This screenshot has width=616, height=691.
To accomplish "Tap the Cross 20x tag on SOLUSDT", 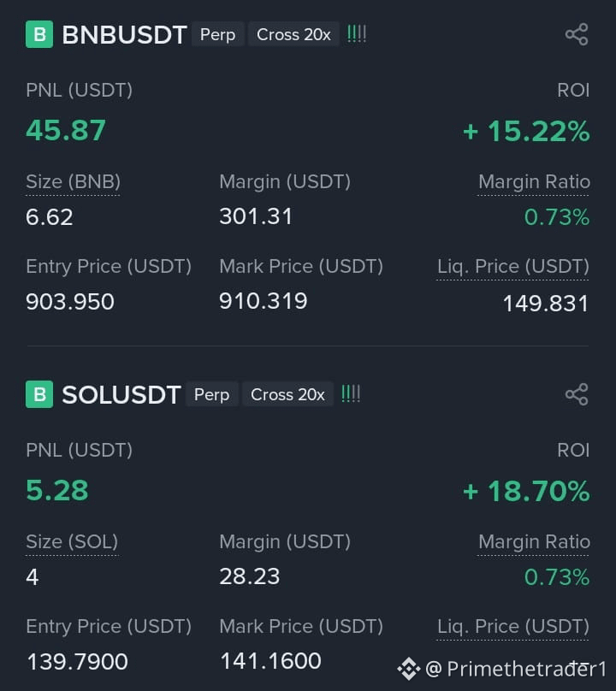I will 288,394.
